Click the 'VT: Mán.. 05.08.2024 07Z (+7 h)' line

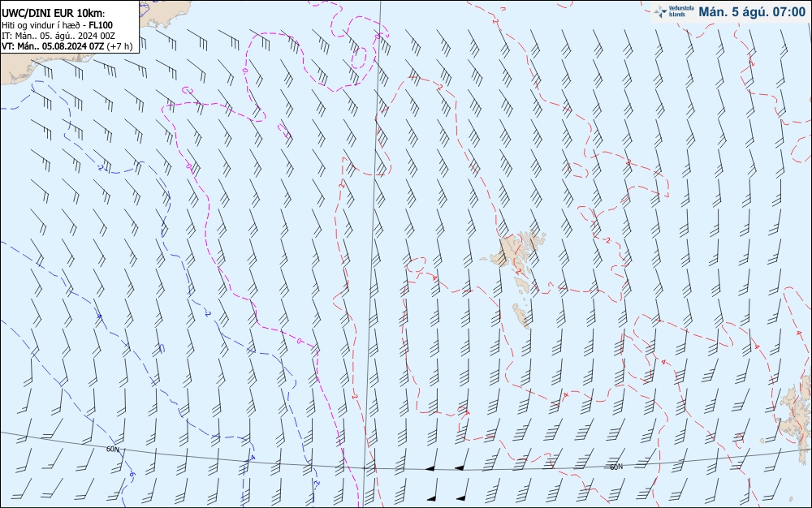(x=67, y=46)
